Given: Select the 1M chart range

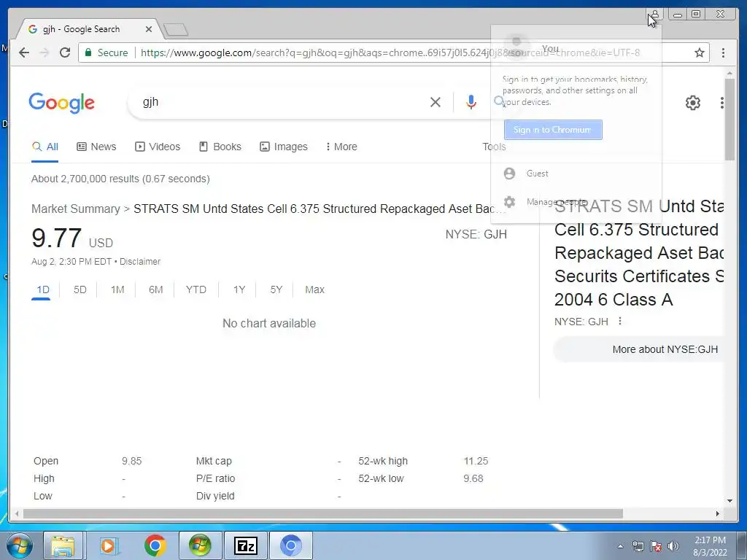Looking at the screenshot, I should (117, 289).
